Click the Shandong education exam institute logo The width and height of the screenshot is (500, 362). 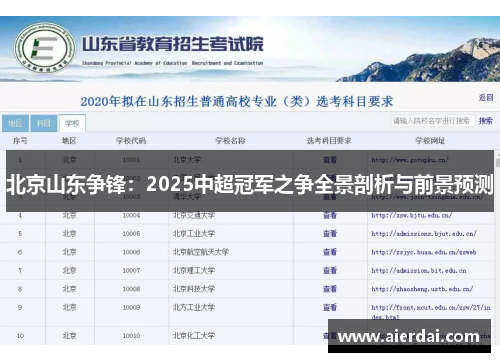tap(45, 48)
